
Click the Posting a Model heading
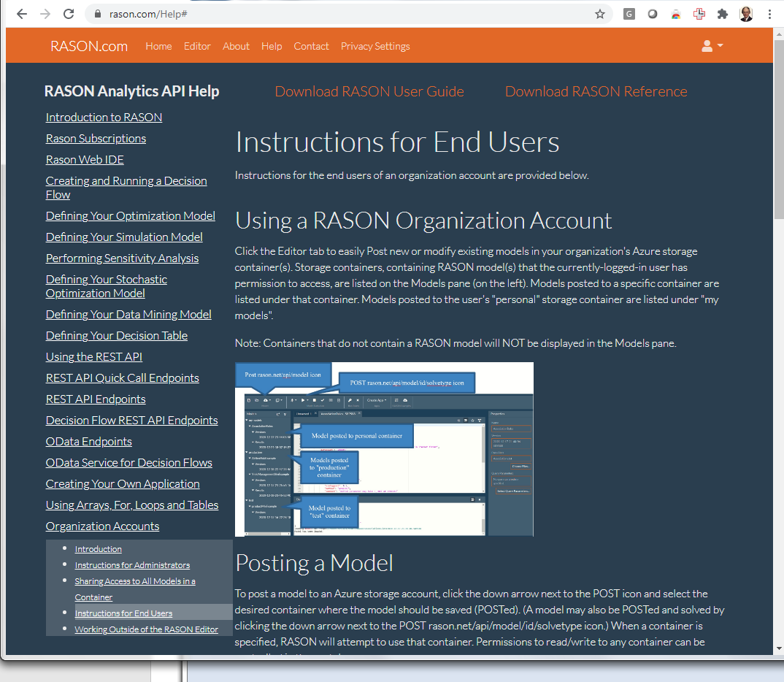point(314,563)
